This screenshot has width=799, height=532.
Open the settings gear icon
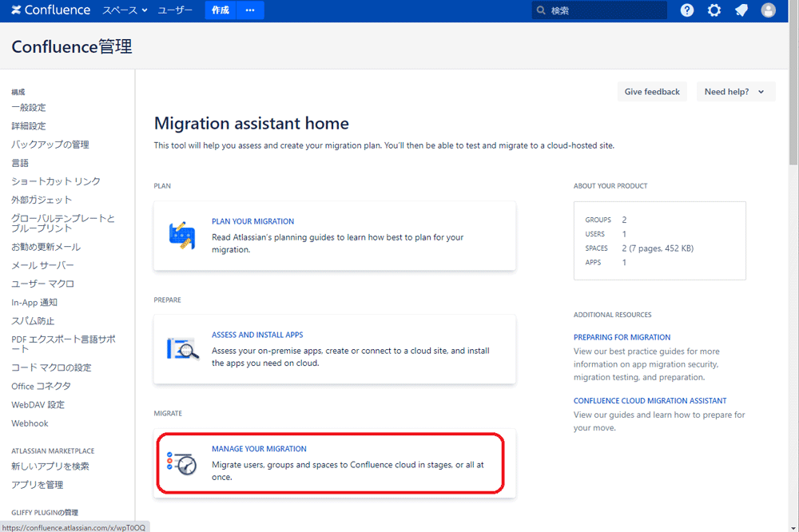click(x=714, y=10)
